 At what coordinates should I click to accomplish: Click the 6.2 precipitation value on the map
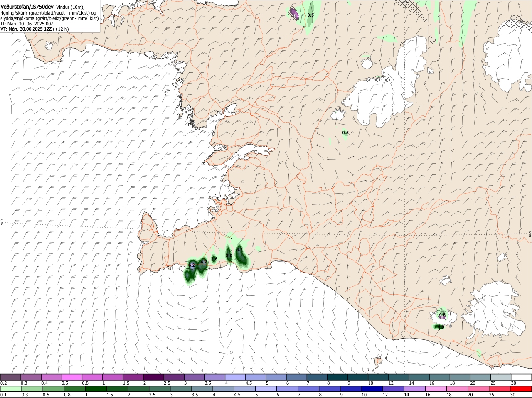tap(192, 265)
